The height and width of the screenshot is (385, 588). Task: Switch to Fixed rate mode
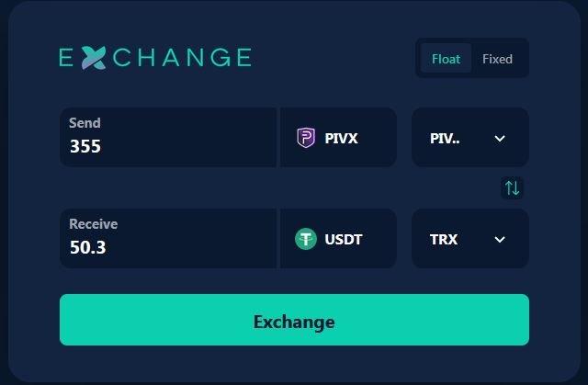(x=497, y=59)
